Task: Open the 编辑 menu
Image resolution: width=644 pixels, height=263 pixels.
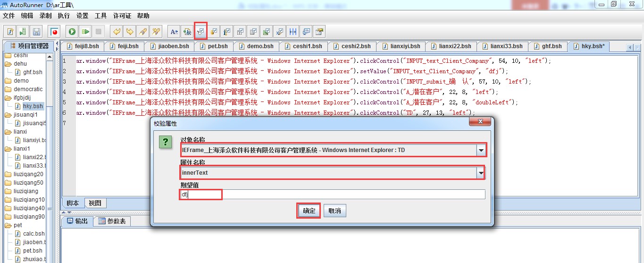Action: click(27, 16)
